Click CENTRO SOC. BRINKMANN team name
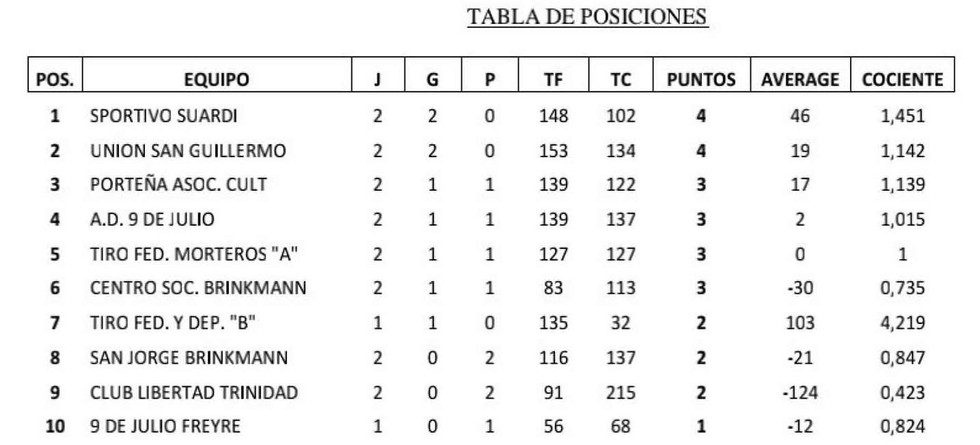The width and height of the screenshot is (980, 445). point(198,288)
